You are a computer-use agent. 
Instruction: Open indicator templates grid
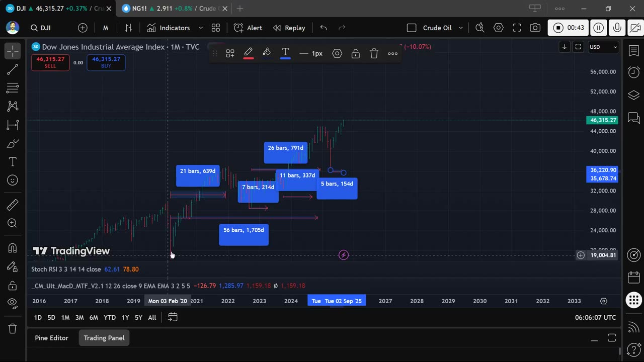[216, 28]
